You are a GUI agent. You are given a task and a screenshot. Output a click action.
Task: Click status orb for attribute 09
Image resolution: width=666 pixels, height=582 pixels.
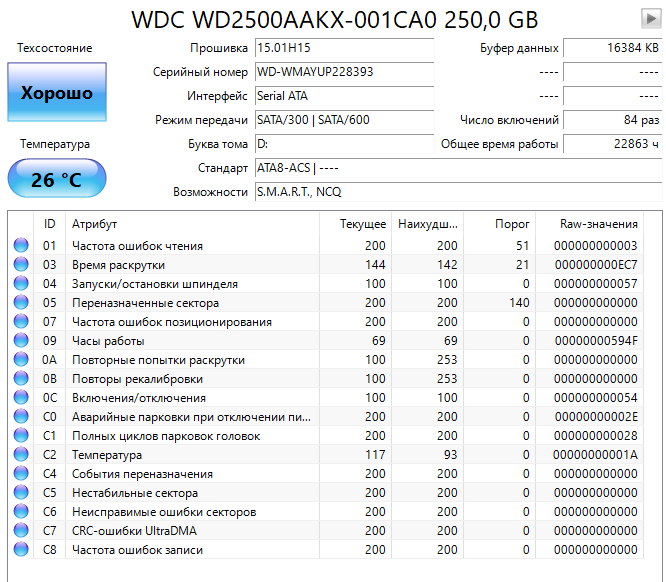[21, 340]
